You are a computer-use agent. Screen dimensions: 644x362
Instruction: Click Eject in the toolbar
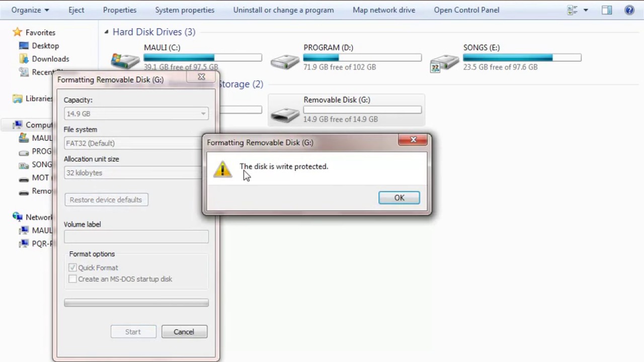point(76,10)
